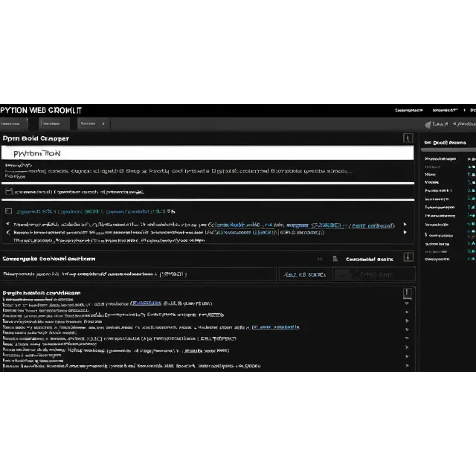Expand the bottom-most row arrow in the bottom panel
The image size is (476, 476).
pyautogui.click(x=407, y=366)
